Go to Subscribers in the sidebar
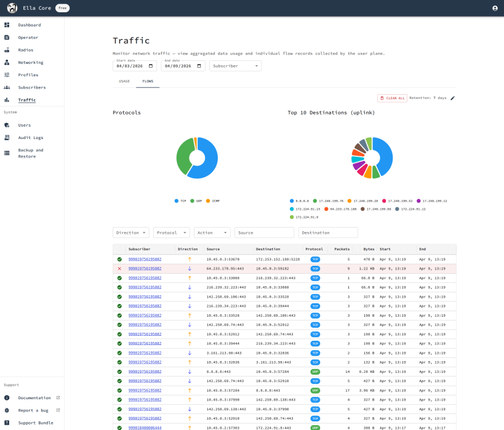Image resolution: width=504 pixels, height=430 pixels. coord(32,87)
